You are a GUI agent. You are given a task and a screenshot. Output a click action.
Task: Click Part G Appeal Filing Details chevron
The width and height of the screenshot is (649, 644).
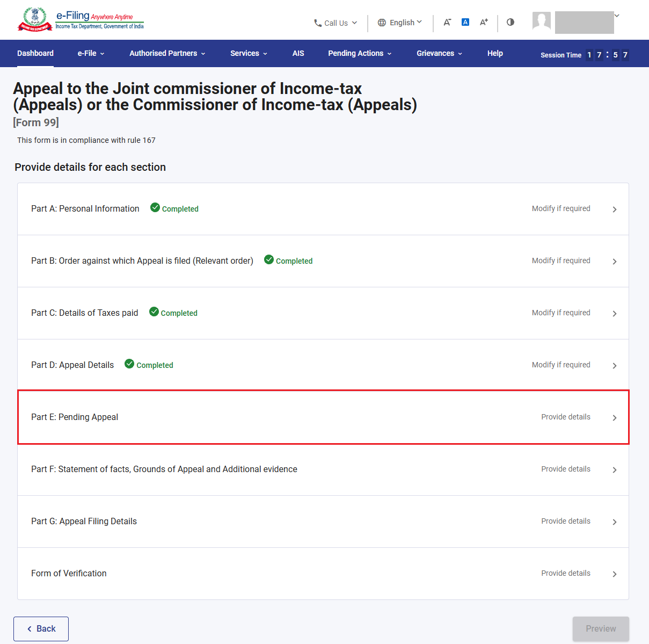pos(615,522)
